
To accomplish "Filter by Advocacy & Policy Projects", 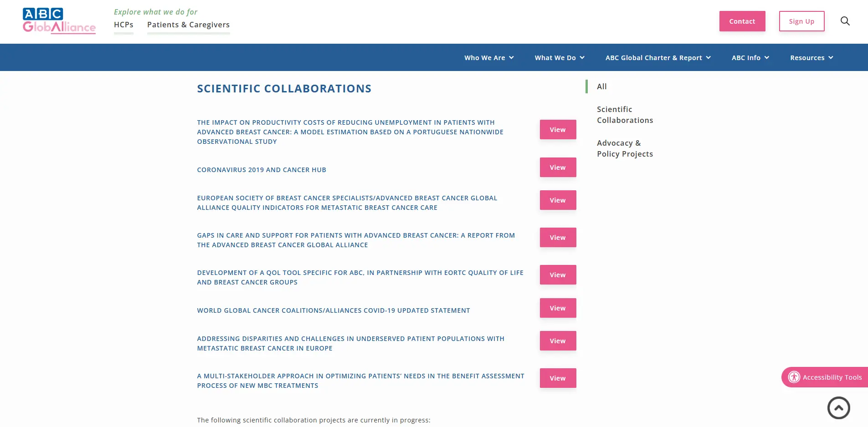I will coord(625,148).
